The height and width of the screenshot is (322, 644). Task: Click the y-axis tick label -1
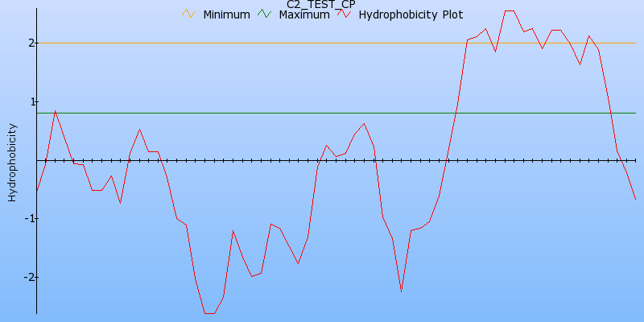coord(30,218)
